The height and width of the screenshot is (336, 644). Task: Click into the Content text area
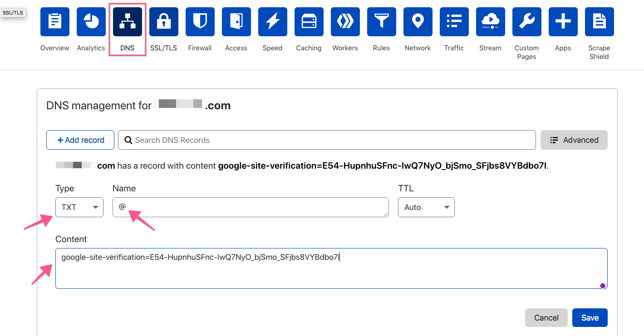331,268
